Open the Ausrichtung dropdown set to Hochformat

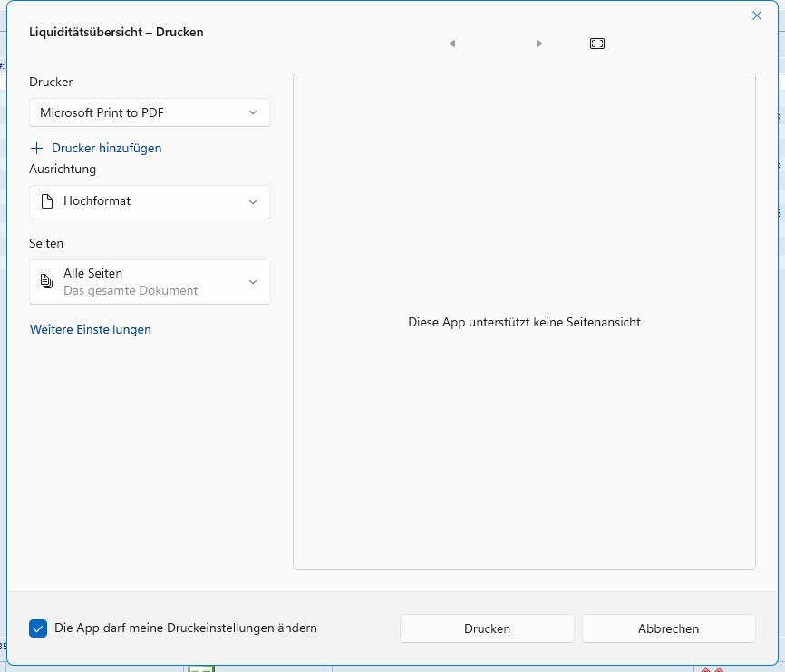[150, 202]
